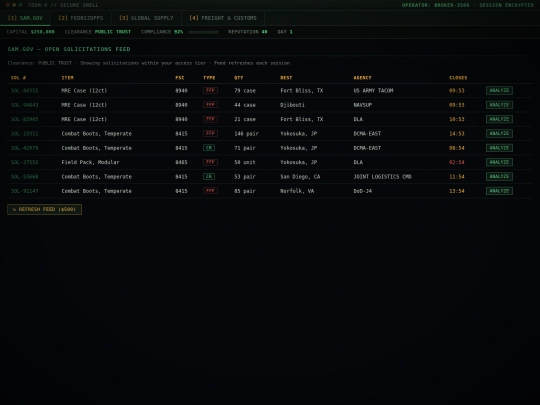Click the compliance progress bar
The image size is (540, 405).
coord(204,32)
